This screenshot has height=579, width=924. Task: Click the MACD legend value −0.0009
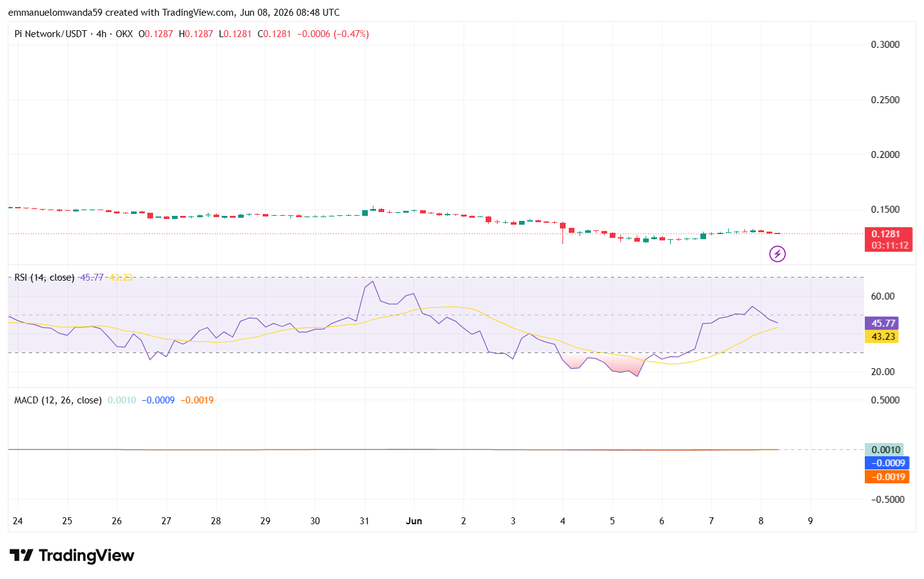[x=158, y=400]
